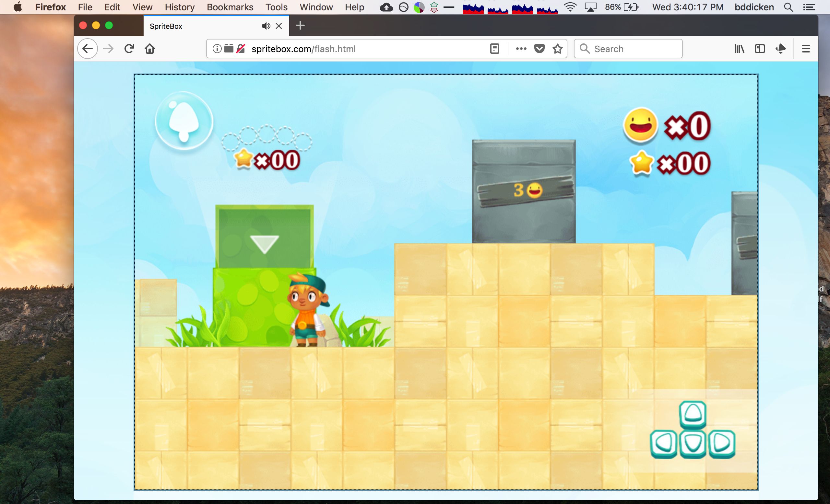
Task: Open the File menu
Action: point(85,7)
